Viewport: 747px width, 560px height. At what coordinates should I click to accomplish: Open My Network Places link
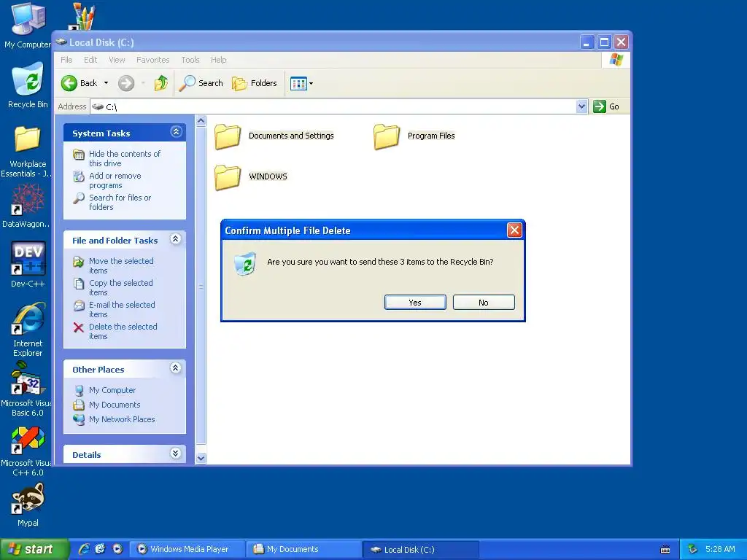122,419
